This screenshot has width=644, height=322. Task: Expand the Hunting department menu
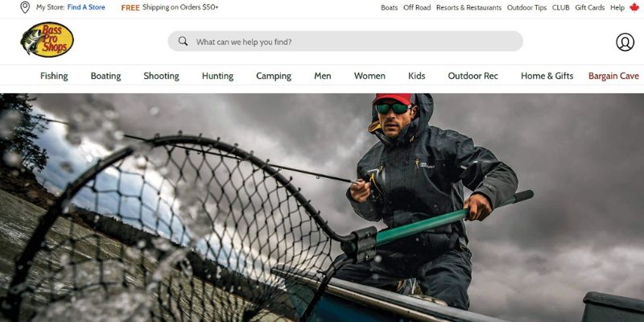(217, 76)
